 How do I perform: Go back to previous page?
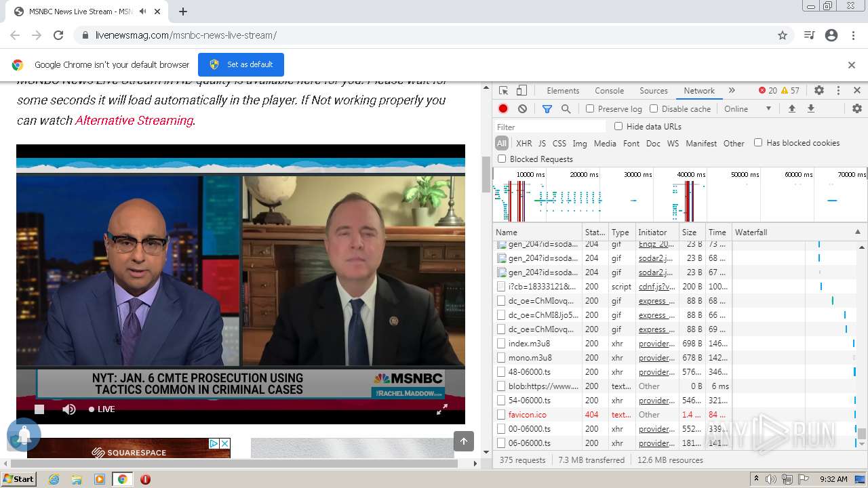click(x=15, y=35)
